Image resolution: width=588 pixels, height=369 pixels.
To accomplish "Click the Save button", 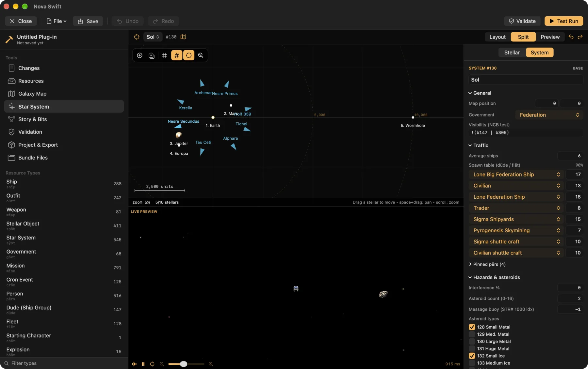I will (x=88, y=21).
